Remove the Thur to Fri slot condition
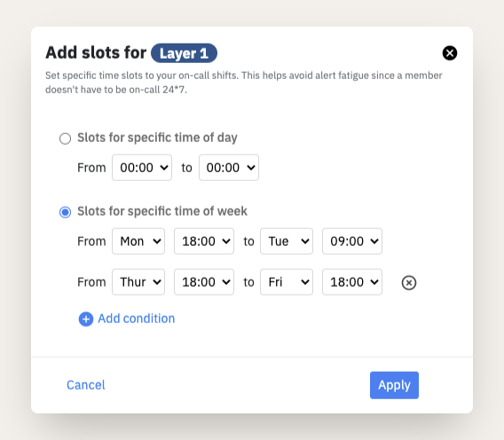Image resolution: width=504 pixels, height=440 pixels. coord(409,283)
